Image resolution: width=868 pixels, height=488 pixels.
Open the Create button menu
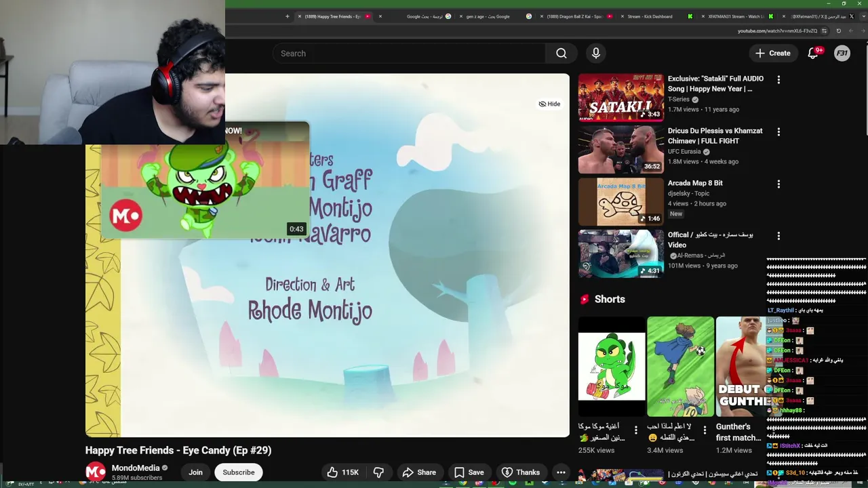click(x=772, y=53)
